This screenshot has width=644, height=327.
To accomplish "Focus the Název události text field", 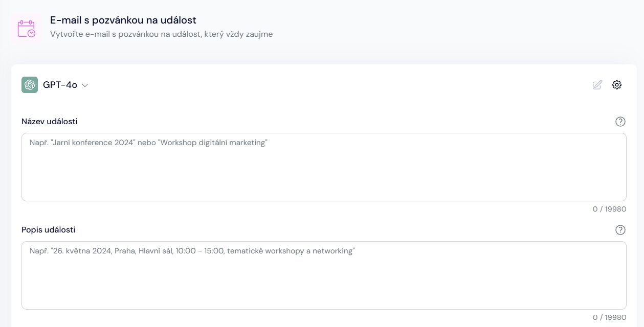I will pyautogui.click(x=324, y=167).
